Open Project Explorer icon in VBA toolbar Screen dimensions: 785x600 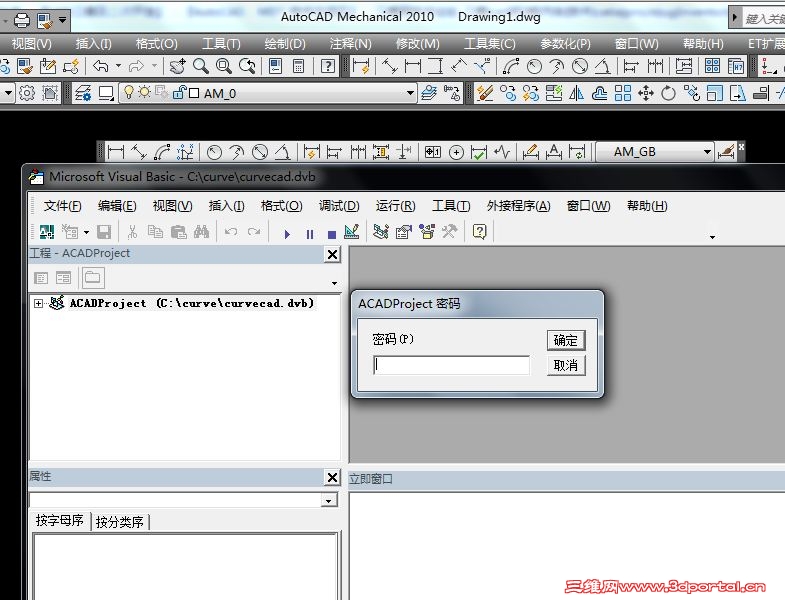pyautogui.click(x=380, y=231)
